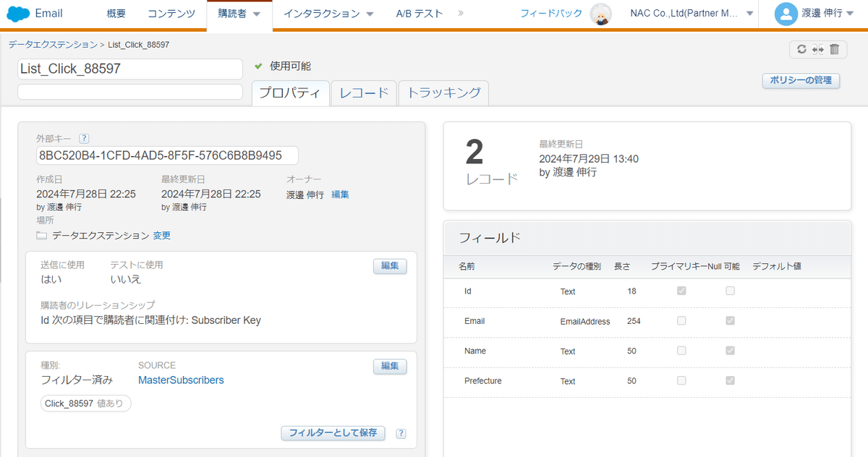Toggle nullable checkbox for Name field
This screenshot has width=868, height=457.
point(731,351)
